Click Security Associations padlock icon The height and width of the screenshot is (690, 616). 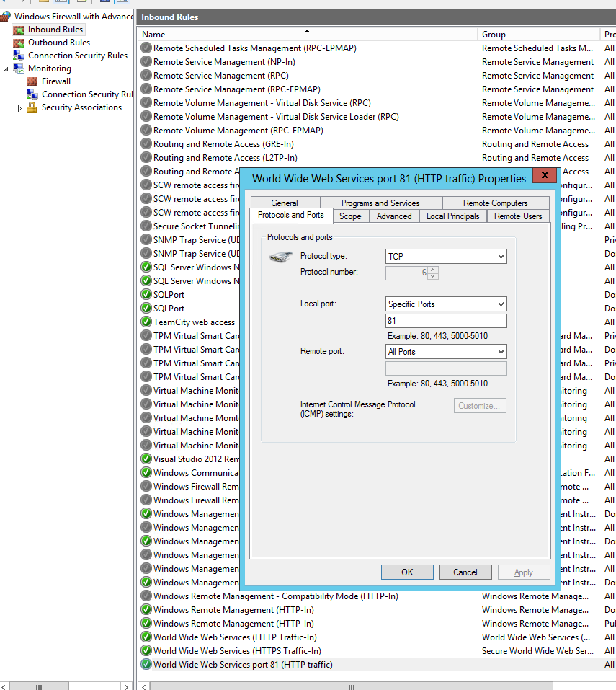32,107
